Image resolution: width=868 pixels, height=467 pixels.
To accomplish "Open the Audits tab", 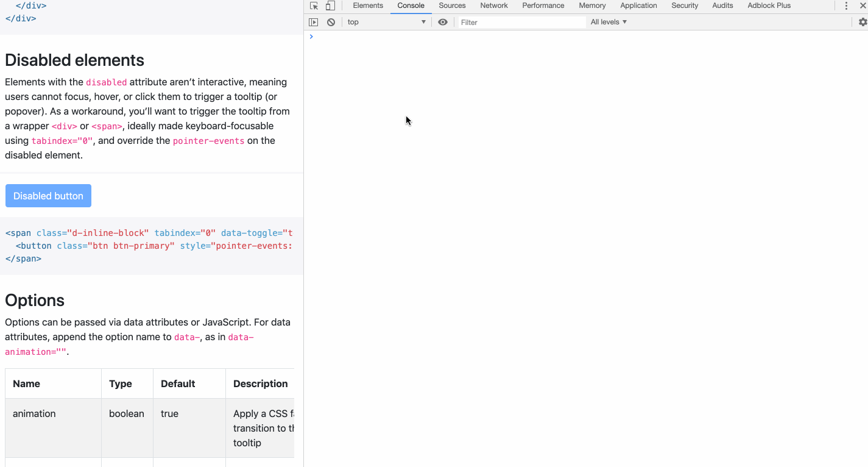I will coord(723,5).
